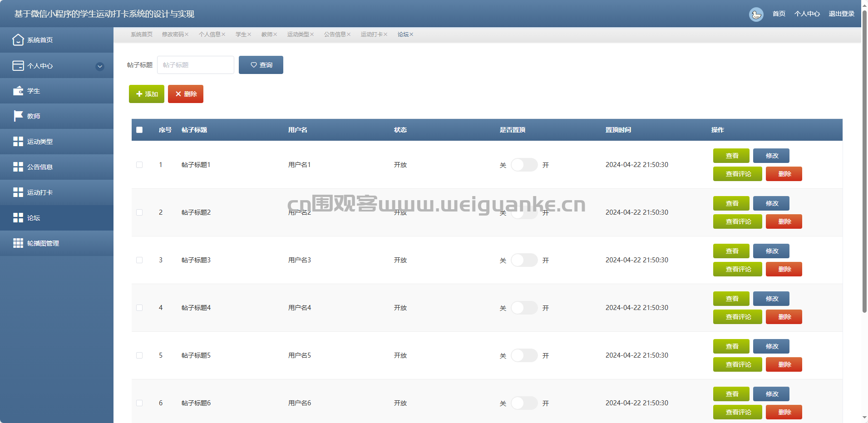Open 退出登录 in the top navigation
This screenshot has width=868, height=423.
pos(841,14)
